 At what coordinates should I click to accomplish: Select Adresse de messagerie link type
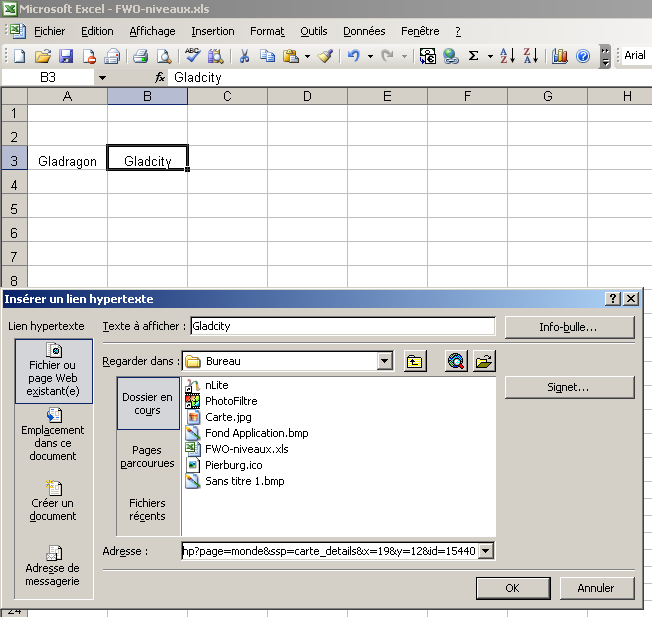point(53,566)
